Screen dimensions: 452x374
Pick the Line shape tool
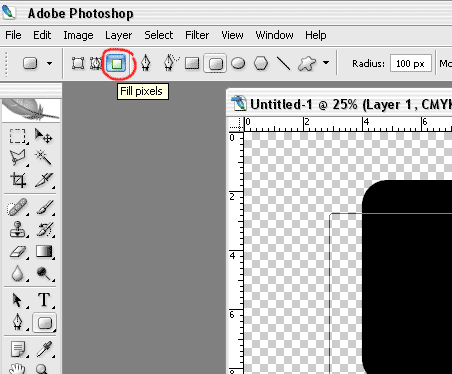click(x=283, y=63)
